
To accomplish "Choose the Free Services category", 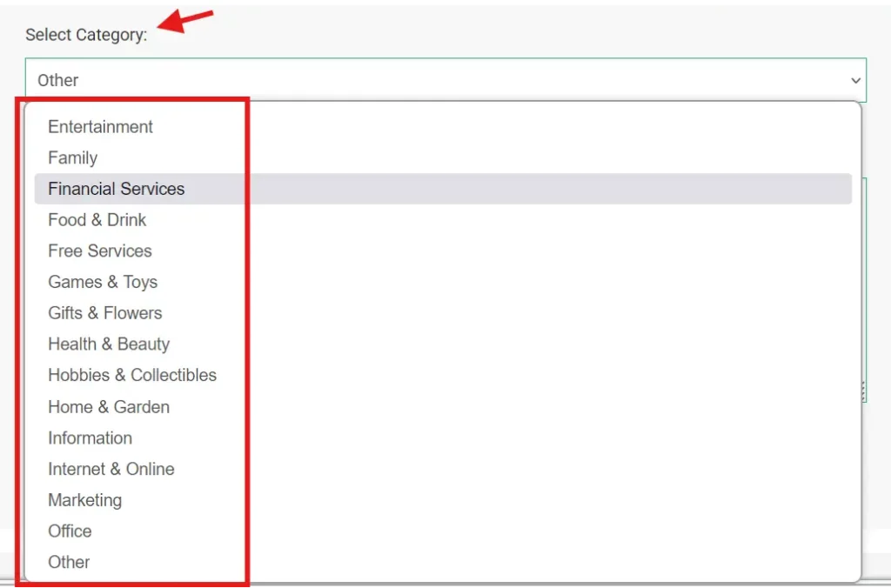I will [x=443, y=251].
